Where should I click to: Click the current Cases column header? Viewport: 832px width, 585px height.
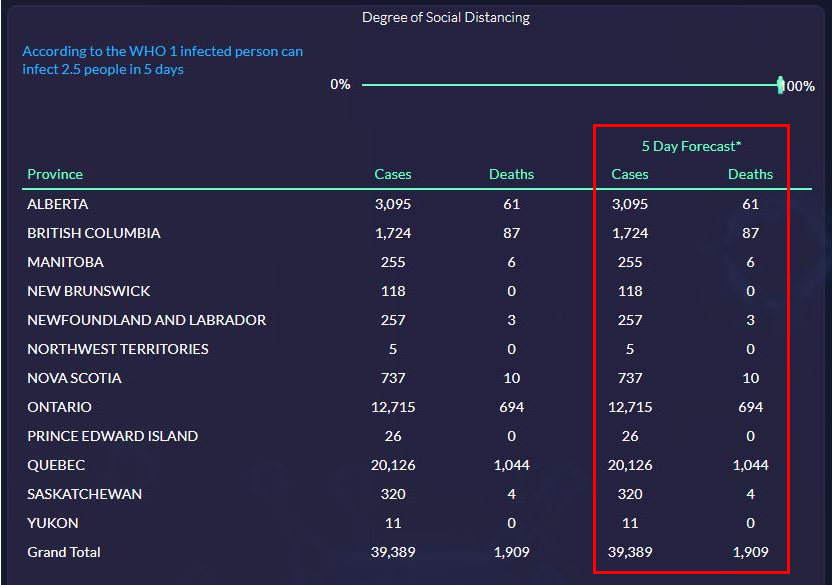[393, 174]
